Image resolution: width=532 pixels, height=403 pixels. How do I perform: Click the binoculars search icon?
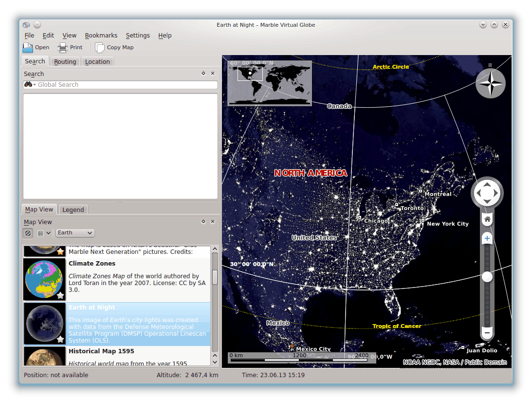pos(28,84)
